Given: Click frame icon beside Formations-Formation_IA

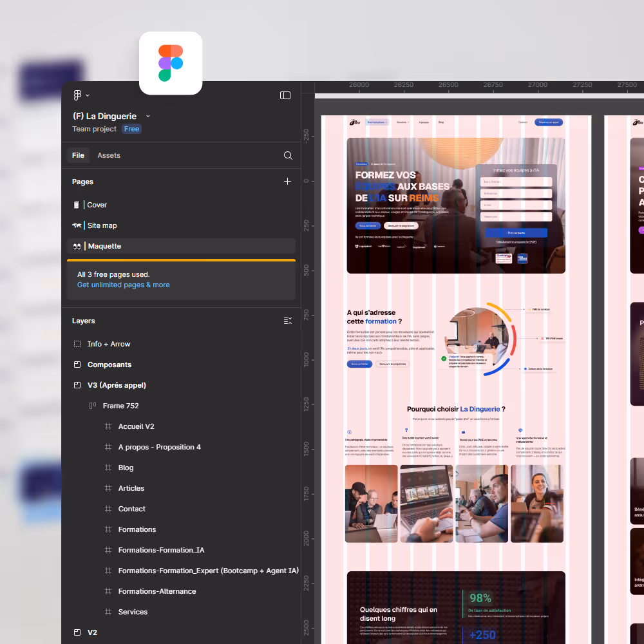Looking at the screenshot, I should pyautogui.click(x=108, y=550).
